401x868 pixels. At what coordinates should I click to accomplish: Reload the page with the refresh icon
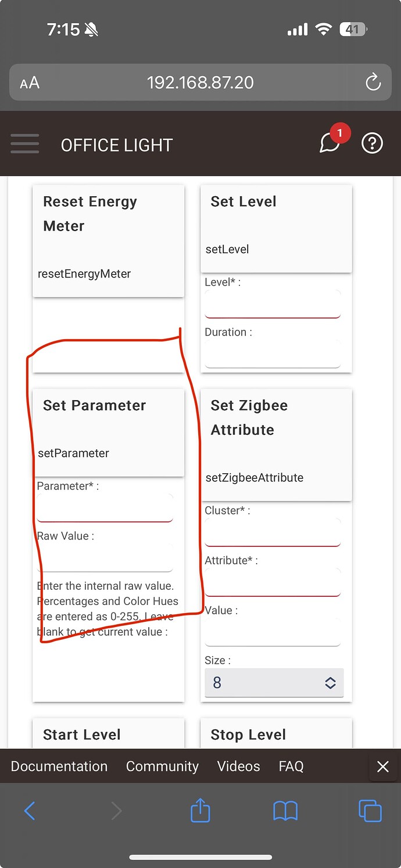(x=373, y=82)
